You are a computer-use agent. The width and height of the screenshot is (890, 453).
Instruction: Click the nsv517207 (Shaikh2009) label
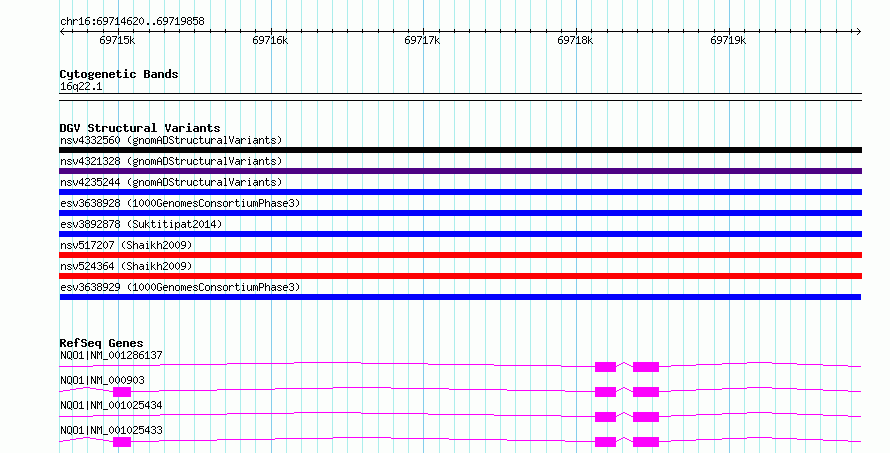(x=126, y=245)
